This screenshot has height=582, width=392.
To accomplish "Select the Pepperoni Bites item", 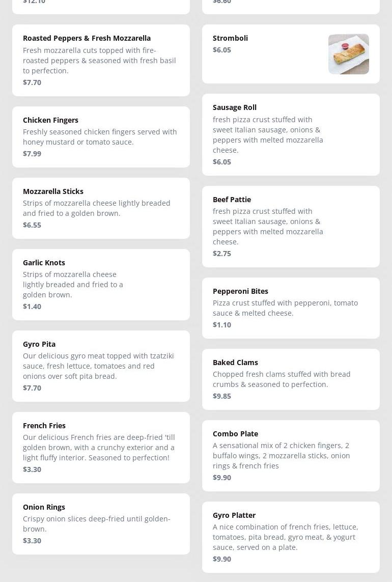I will click(x=291, y=308).
